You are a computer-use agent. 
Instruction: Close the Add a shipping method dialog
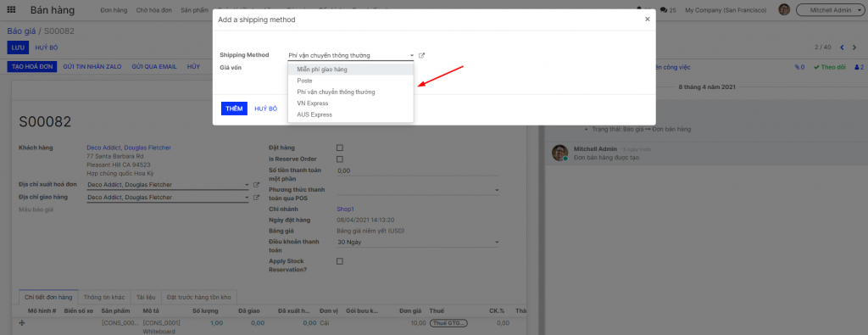[x=647, y=19]
